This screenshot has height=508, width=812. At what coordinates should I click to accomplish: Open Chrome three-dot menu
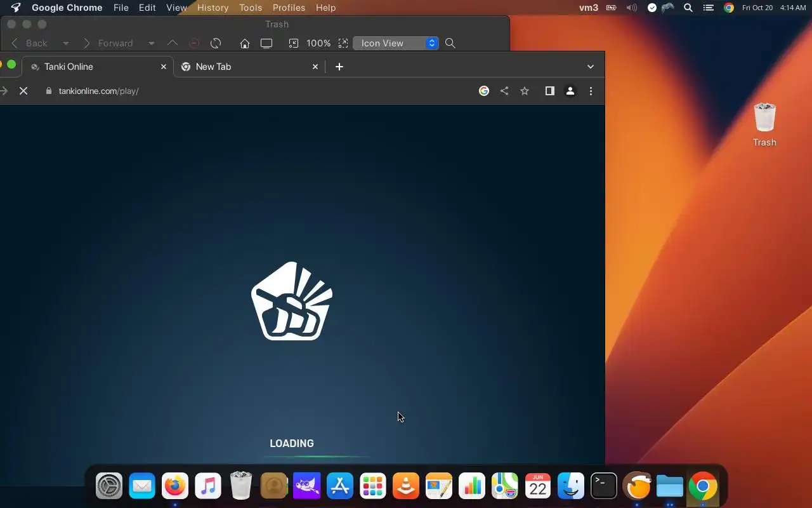(591, 91)
